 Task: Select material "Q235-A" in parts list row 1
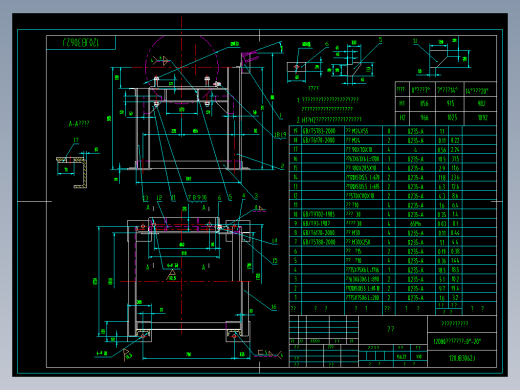[x=415, y=298]
